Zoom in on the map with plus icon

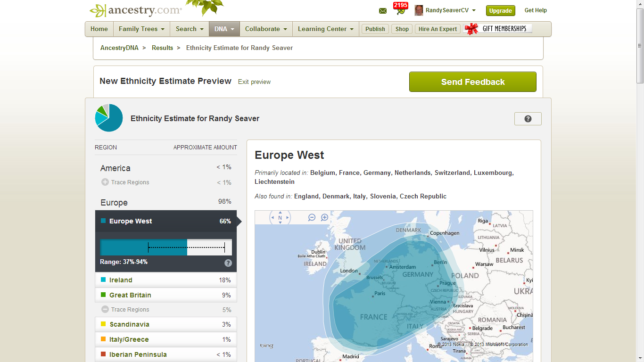pyautogui.click(x=324, y=218)
